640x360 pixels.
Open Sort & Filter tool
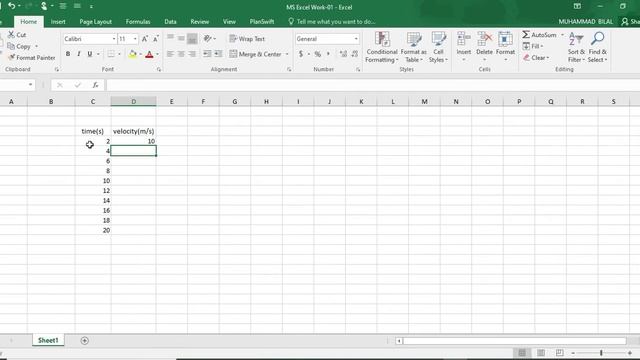pyautogui.click(x=576, y=47)
